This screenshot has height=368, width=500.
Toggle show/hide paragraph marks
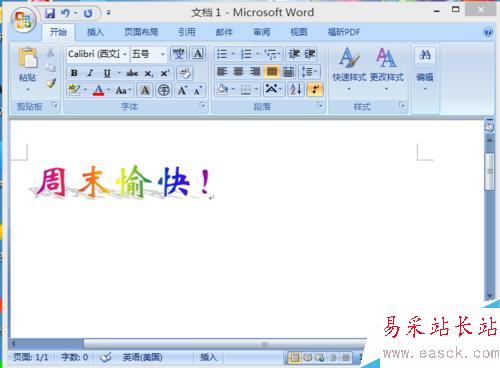315,89
